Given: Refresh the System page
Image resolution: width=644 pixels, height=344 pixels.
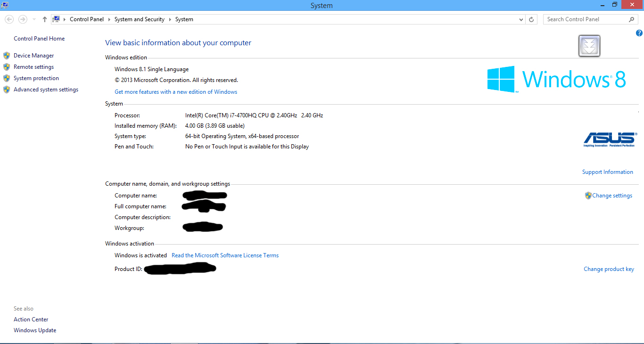Looking at the screenshot, I should tap(532, 19).
